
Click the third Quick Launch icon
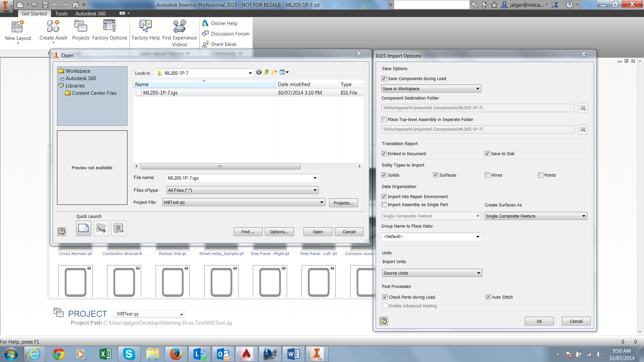119,228
